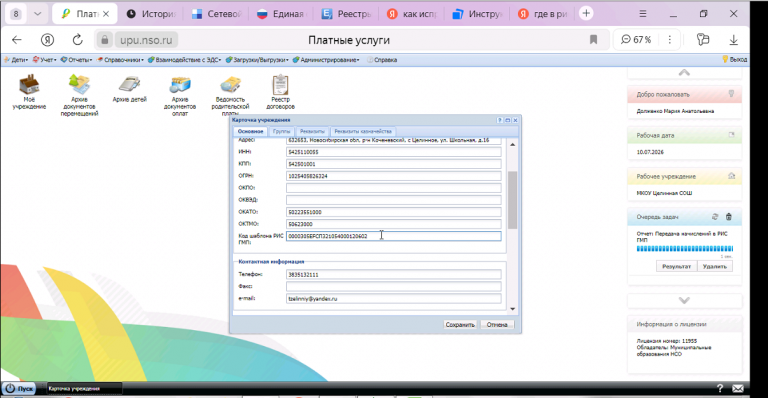Open Архив документов оплат desktop icon
768x398 pixels.
point(180,95)
